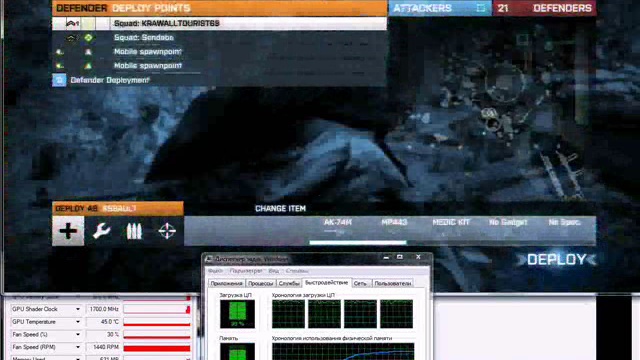
Task: Click the physical memory usage history graph
Action: coord(343,351)
